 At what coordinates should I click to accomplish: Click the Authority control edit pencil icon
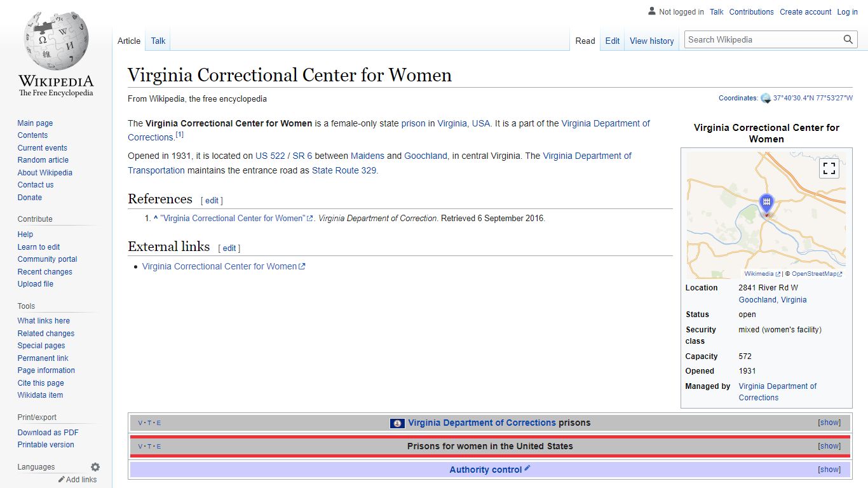point(527,468)
